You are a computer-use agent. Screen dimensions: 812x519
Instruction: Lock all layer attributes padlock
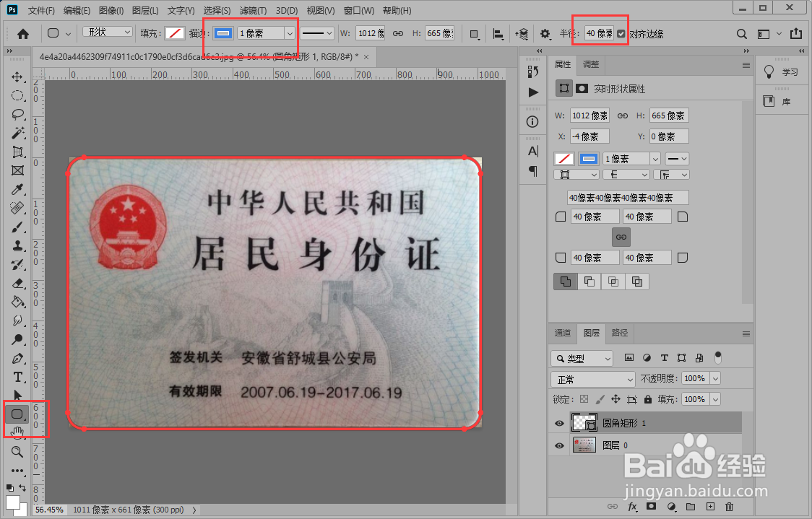[647, 399]
